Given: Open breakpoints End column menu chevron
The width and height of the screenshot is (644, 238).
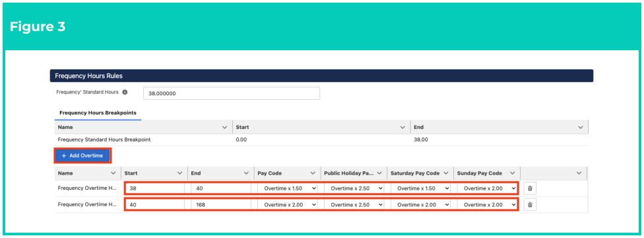Looking at the screenshot, I should pyautogui.click(x=581, y=128).
